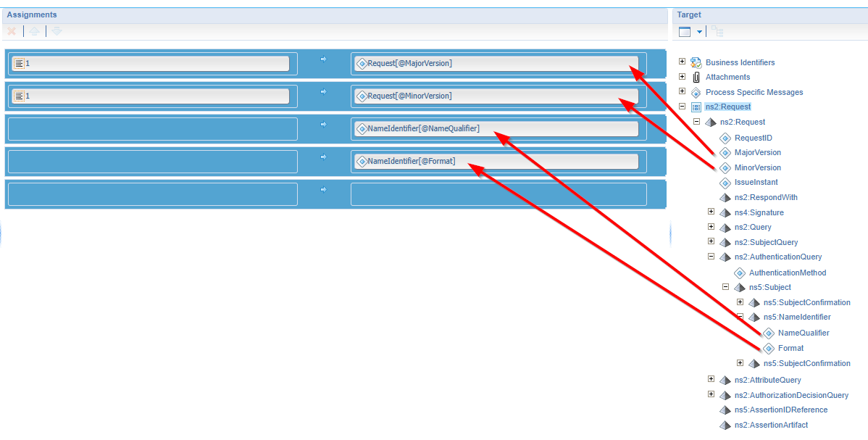Expand the ns4:Signature node

point(711,212)
